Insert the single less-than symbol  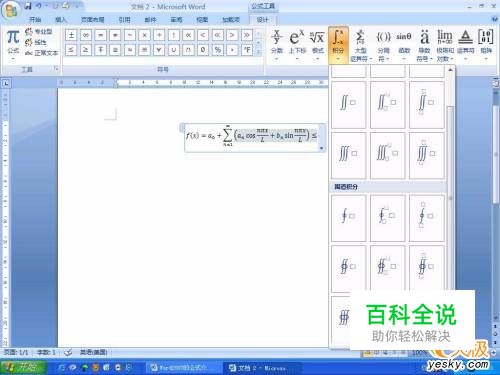(x=203, y=35)
